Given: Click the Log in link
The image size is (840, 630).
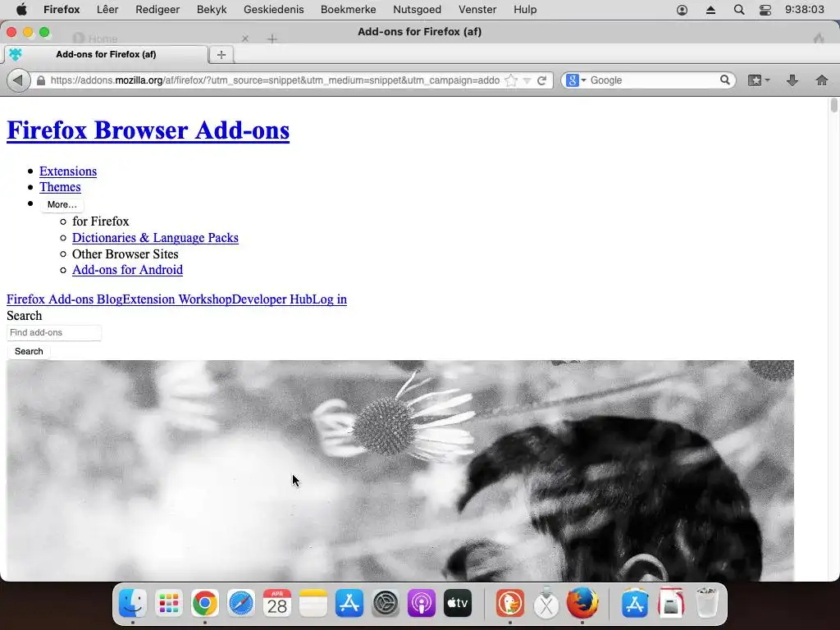Looking at the screenshot, I should [330, 299].
